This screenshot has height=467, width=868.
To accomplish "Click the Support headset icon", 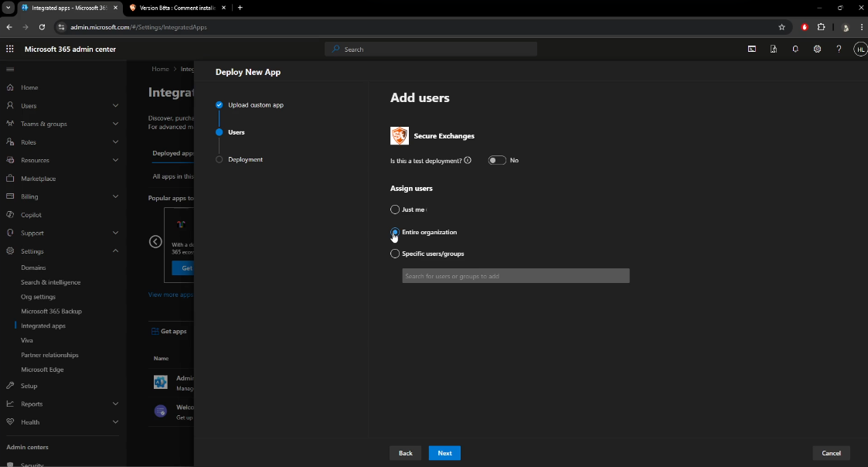I will (10, 233).
